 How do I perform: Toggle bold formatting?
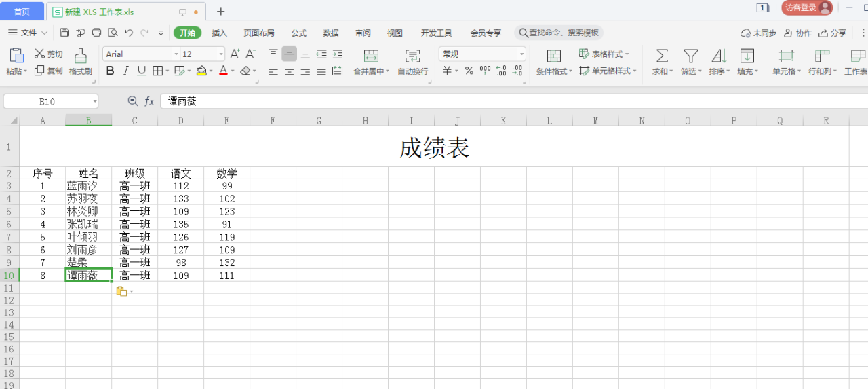click(109, 71)
